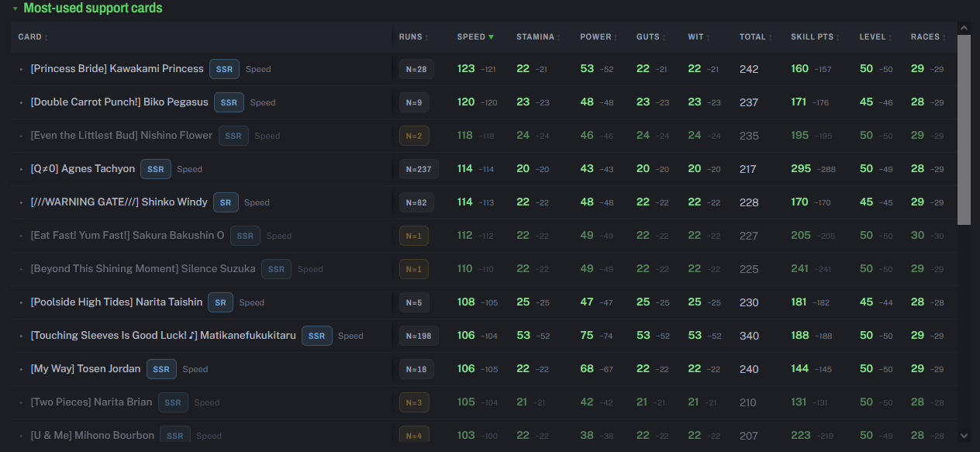Image resolution: width=980 pixels, height=452 pixels.
Task: Click the N=28 runs badge
Action: (416, 69)
